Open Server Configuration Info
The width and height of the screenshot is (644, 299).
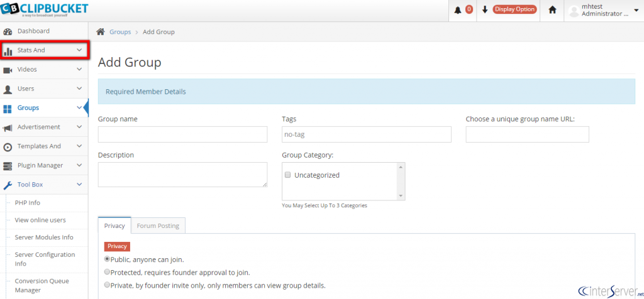tap(44, 259)
